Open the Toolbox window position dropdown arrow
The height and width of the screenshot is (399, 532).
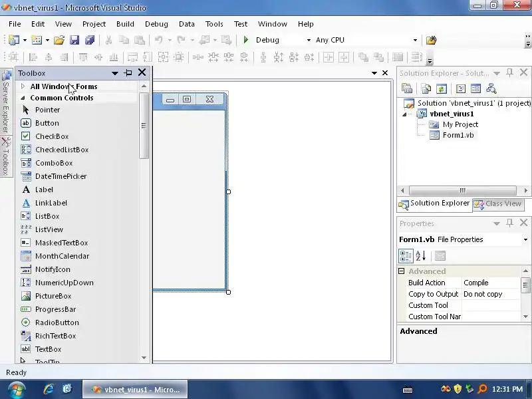point(114,73)
